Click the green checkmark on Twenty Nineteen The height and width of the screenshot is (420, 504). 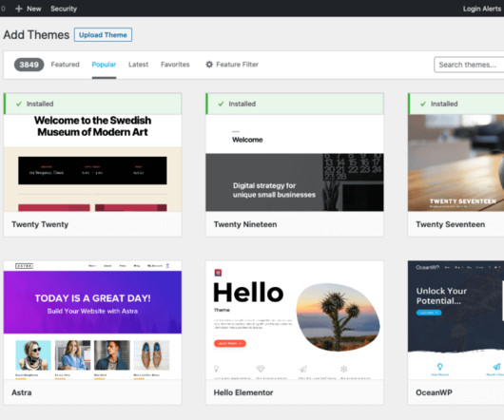pos(221,104)
